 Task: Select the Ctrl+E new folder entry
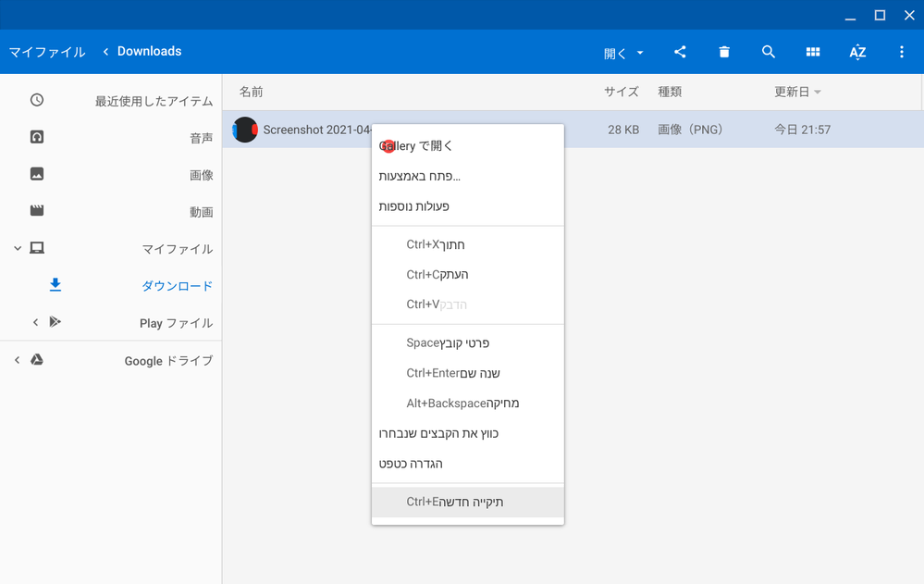click(x=468, y=502)
